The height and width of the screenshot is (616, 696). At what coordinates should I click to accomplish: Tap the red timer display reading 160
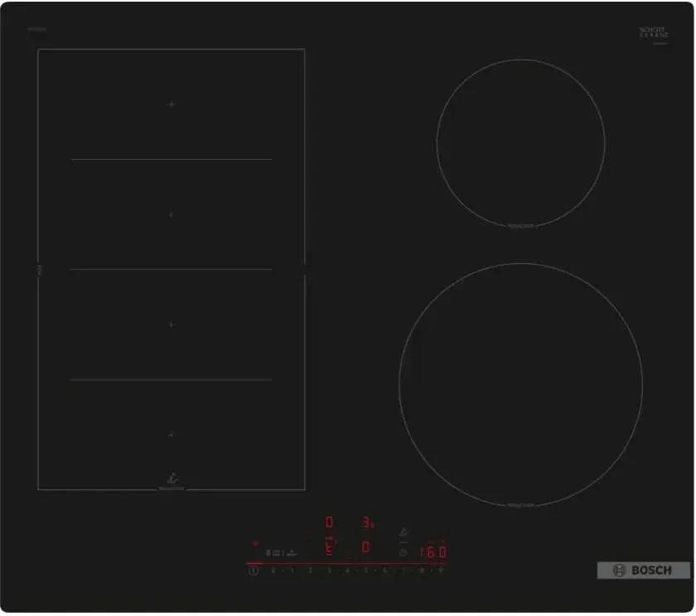point(433,552)
